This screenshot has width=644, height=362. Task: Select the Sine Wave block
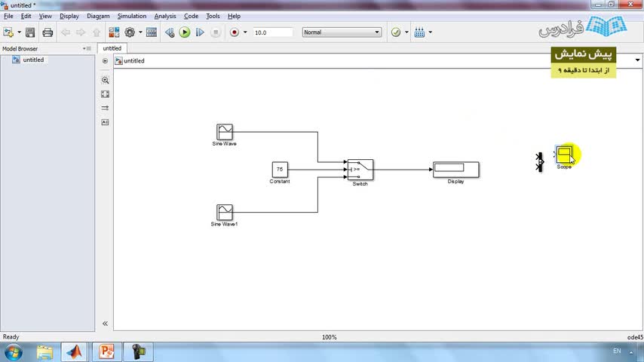tap(225, 132)
